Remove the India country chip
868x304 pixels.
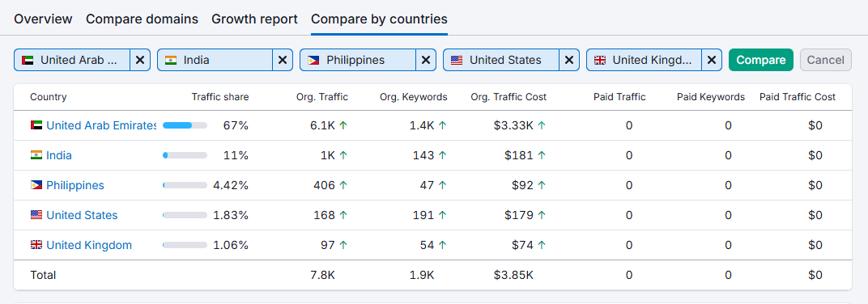(x=283, y=61)
